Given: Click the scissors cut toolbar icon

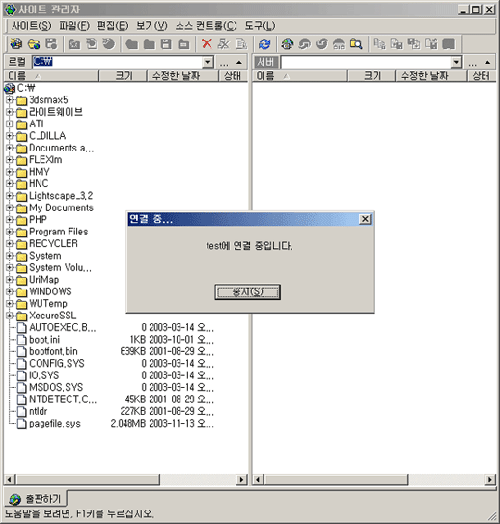Looking at the screenshot, I should [224, 44].
